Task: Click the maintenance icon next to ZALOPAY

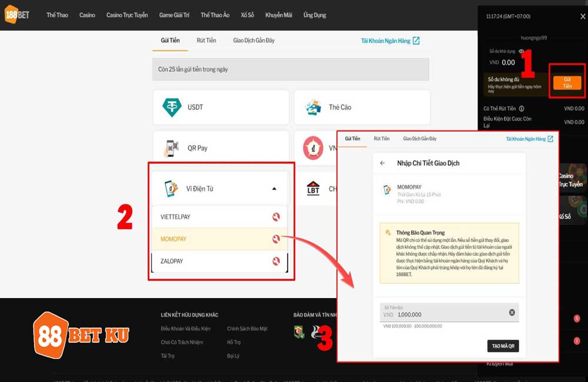Action: click(276, 261)
